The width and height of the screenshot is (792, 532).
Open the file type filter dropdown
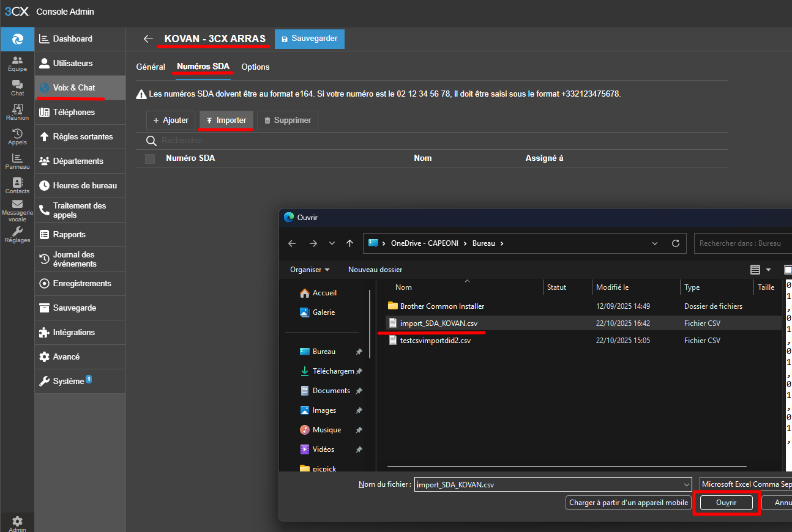[745, 484]
